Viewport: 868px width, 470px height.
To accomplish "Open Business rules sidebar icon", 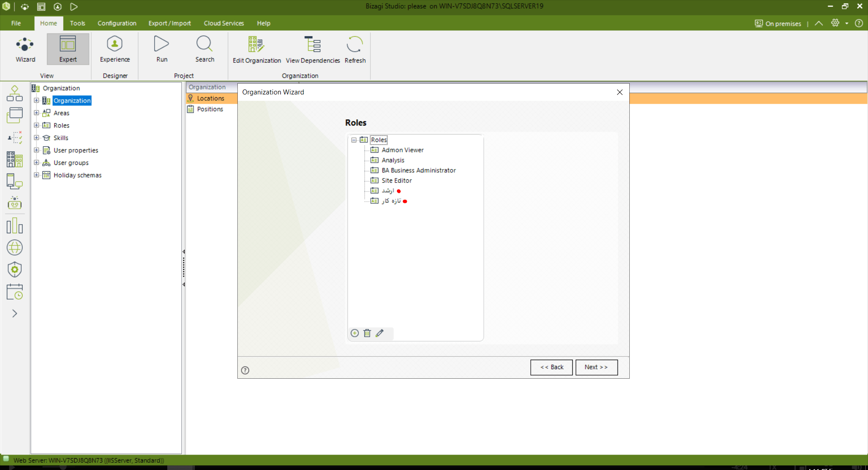I will click(14, 137).
